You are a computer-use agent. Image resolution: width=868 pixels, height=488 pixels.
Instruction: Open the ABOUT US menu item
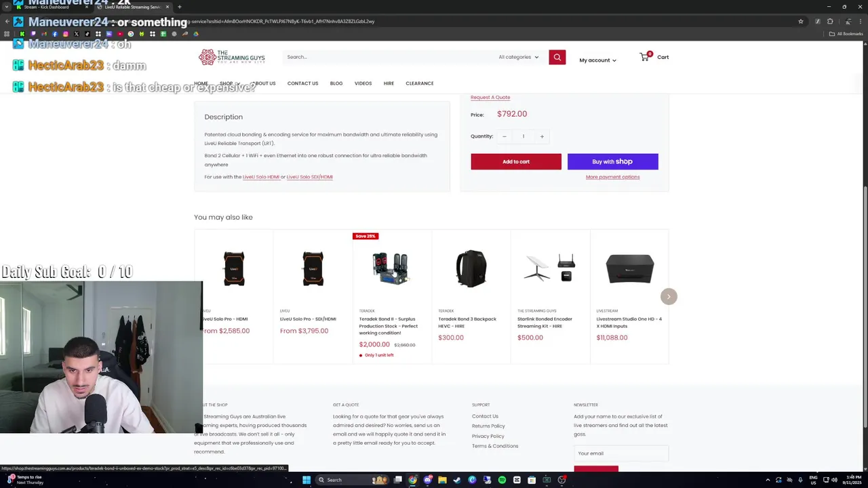[264, 83]
